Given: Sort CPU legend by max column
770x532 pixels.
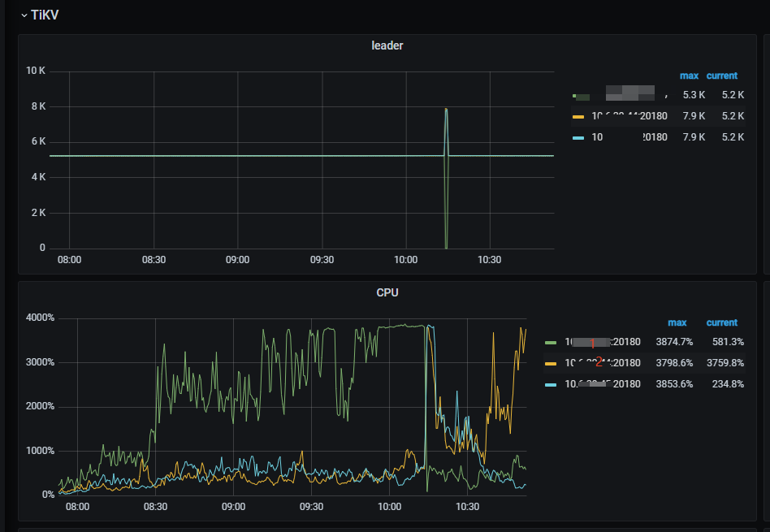Looking at the screenshot, I should tap(677, 322).
